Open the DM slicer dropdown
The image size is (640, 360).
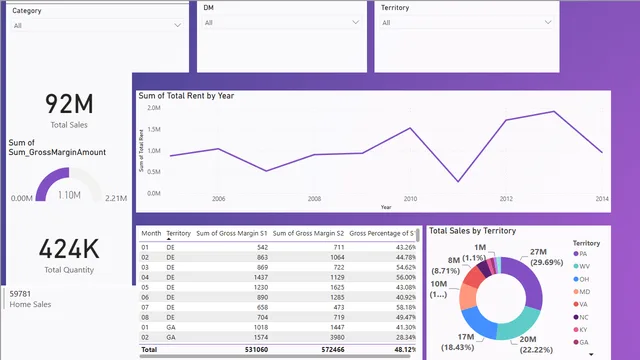click(x=282, y=22)
